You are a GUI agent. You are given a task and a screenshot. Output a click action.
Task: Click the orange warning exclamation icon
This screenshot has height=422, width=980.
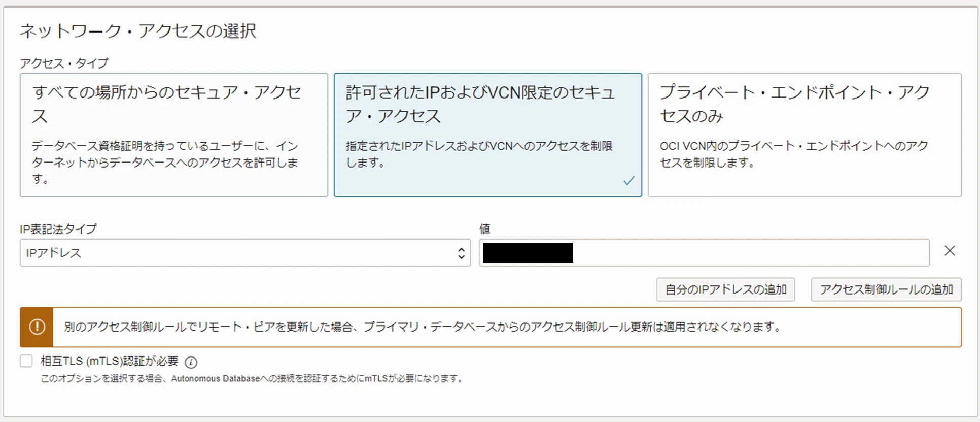tap(37, 327)
